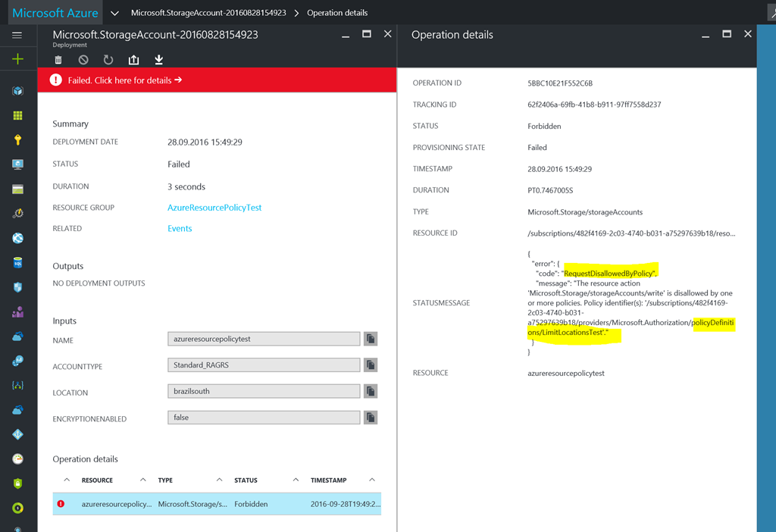Copy the NAME input value
The height and width of the screenshot is (532, 776).
click(371, 339)
